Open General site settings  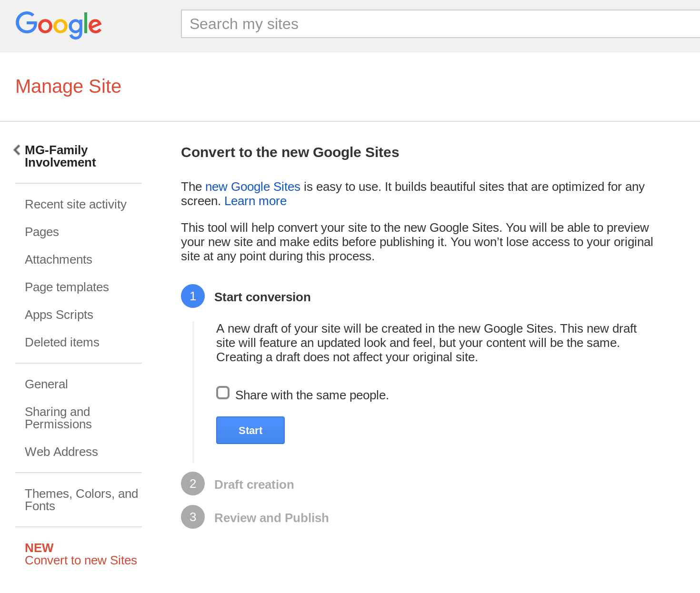click(x=46, y=384)
